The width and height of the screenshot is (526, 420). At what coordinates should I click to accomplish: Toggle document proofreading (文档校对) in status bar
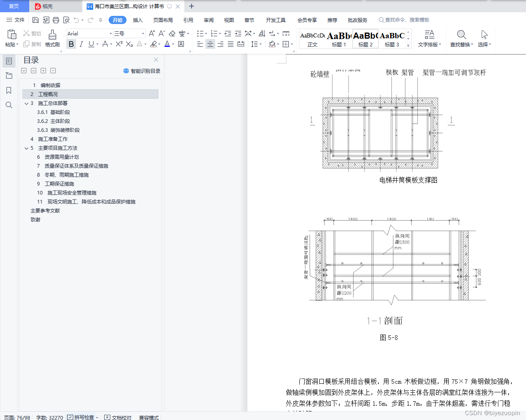(118, 418)
